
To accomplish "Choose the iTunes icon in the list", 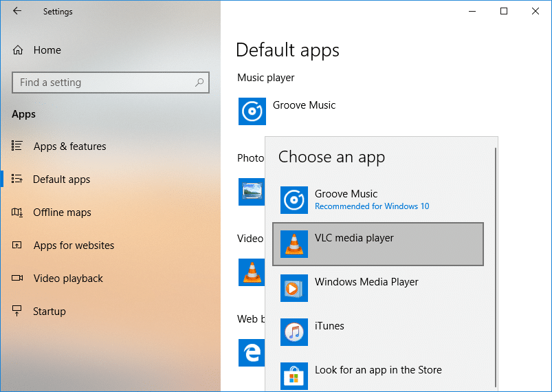I will pos(294,332).
